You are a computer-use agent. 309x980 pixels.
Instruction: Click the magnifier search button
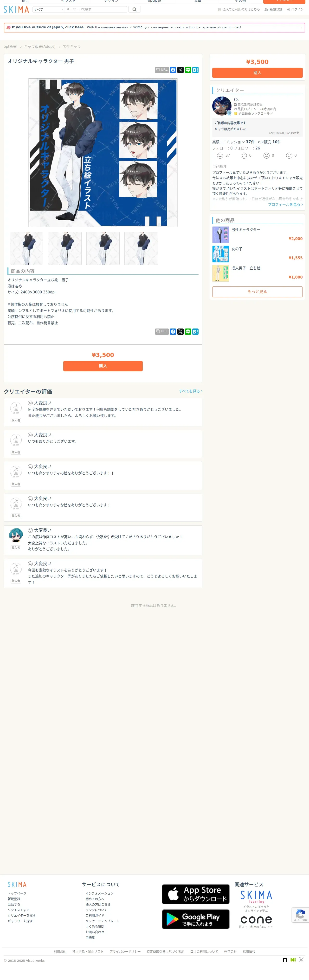tap(135, 10)
